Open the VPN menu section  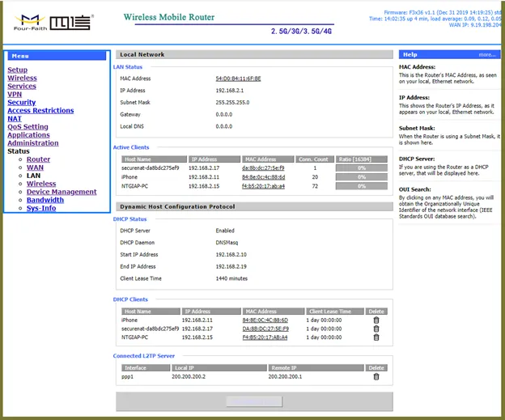[15, 95]
